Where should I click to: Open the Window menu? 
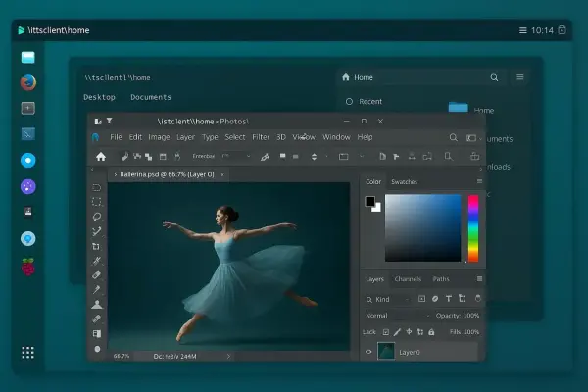click(x=336, y=137)
